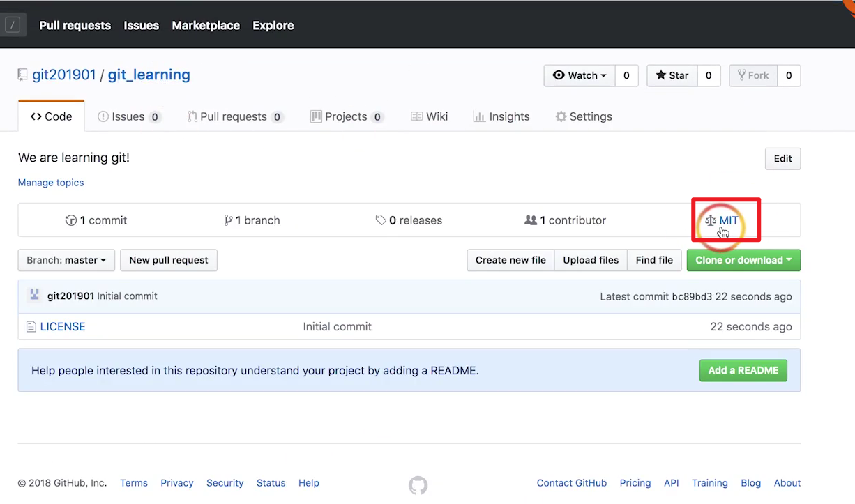Open the Projects tab
This screenshot has height=504, width=855.
click(347, 116)
